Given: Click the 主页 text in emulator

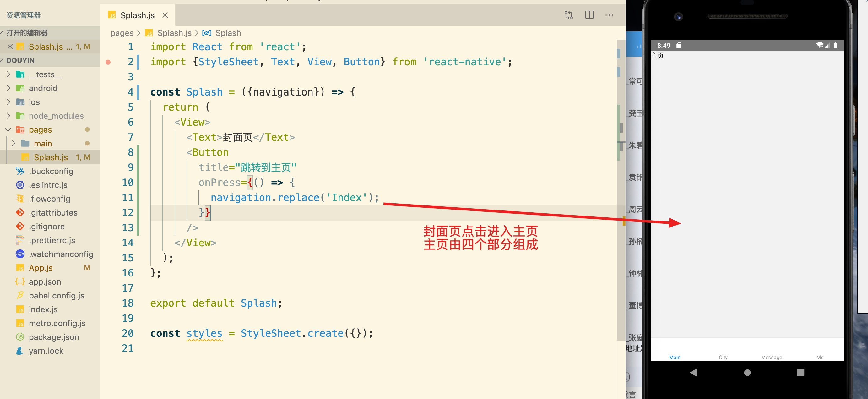Looking at the screenshot, I should 657,56.
